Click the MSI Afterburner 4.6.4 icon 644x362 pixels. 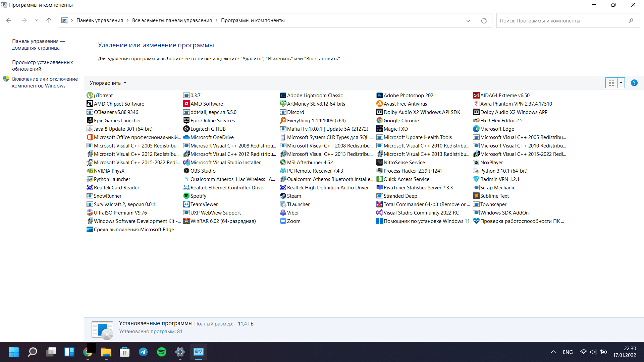(x=283, y=163)
